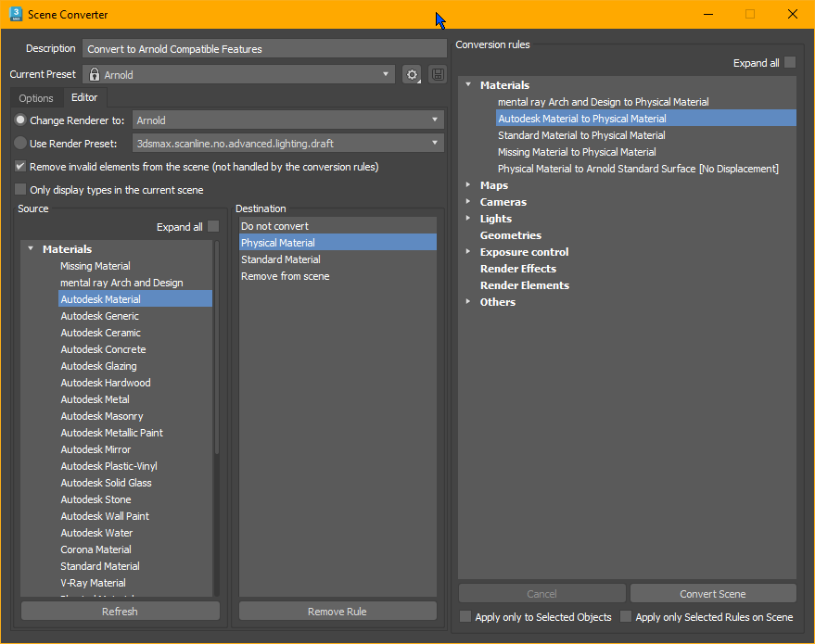Click the Refresh button
The image size is (815, 644).
pyautogui.click(x=120, y=612)
